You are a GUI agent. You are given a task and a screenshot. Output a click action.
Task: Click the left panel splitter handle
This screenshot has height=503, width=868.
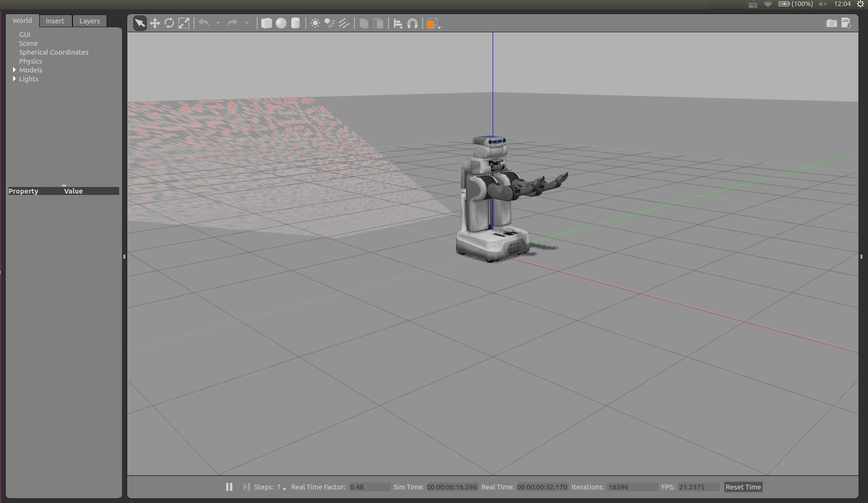(x=124, y=257)
